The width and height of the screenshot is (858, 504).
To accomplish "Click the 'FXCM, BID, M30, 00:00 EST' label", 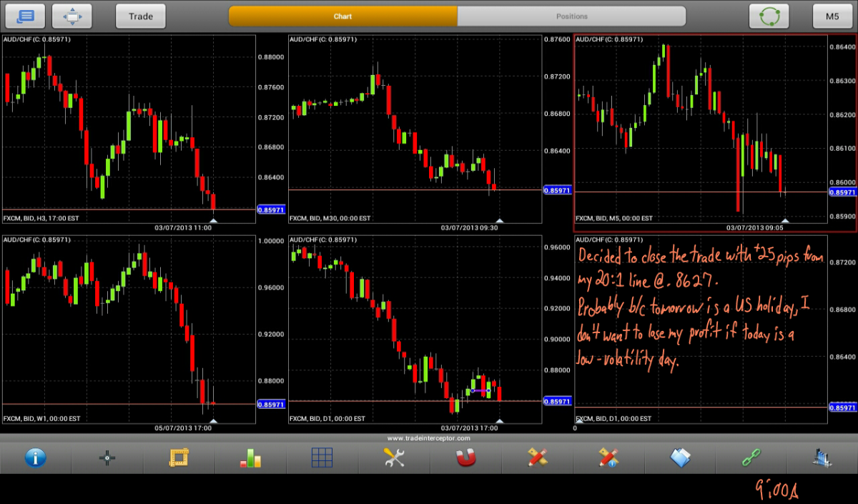I will (330, 218).
